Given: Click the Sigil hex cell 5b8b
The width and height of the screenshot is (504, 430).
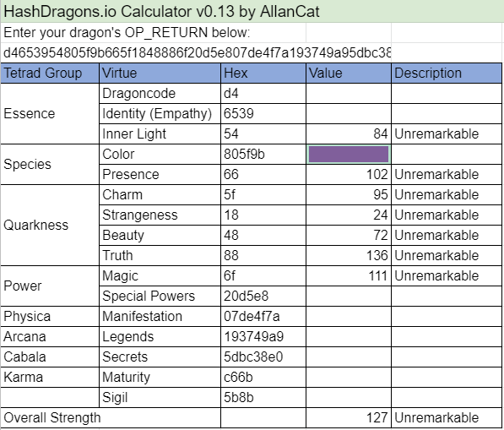Looking at the screenshot, I should (x=263, y=397).
